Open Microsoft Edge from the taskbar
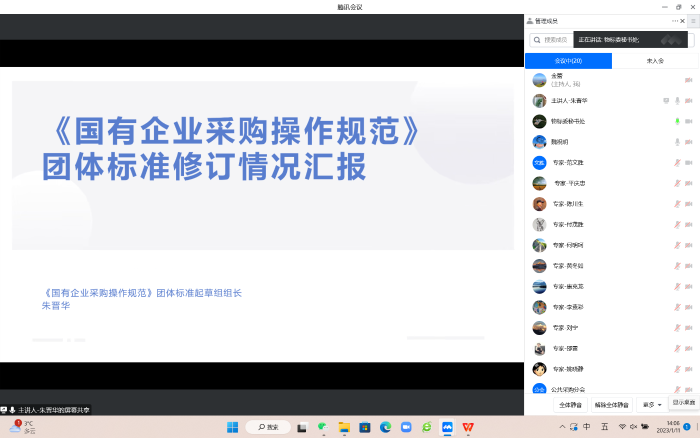The width and height of the screenshot is (700, 438). (x=385, y=427)
